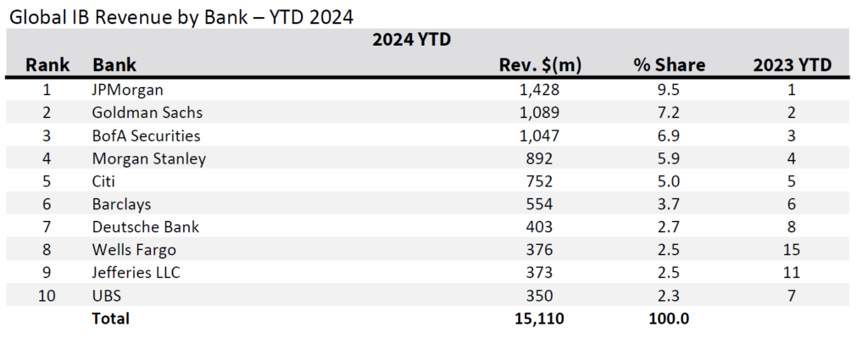
Task: Click rank number "1" beside JPMorgan
Action: [47, 90]
